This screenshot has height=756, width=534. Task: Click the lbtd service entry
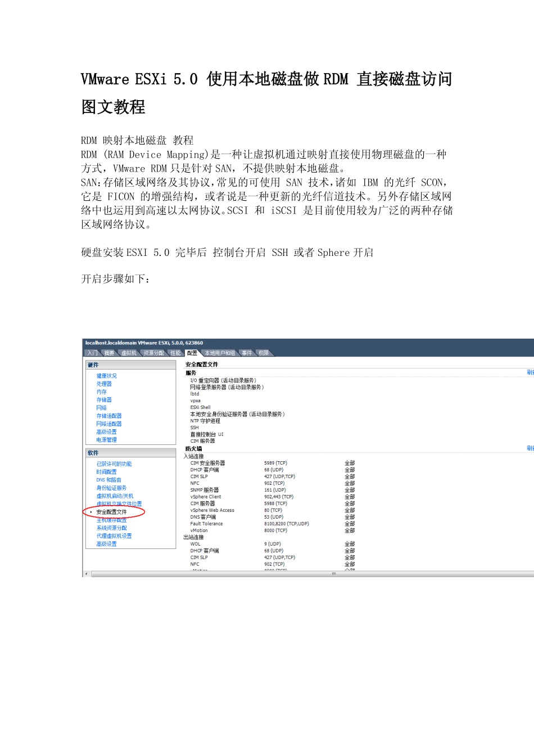tap(194, 394)
